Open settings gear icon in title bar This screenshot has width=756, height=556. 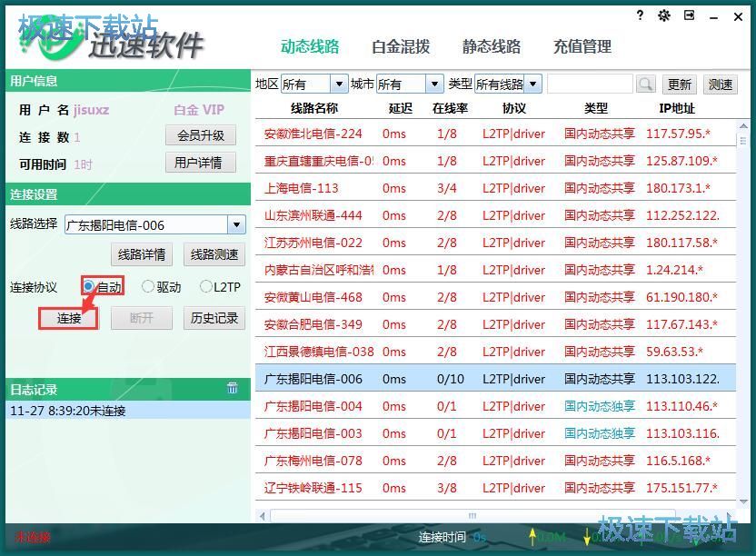(664, 16)
